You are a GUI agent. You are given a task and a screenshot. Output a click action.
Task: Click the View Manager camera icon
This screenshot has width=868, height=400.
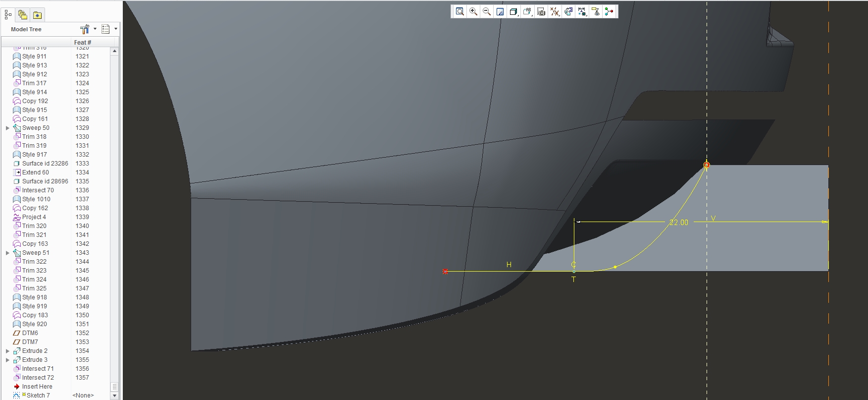pyautogui.click(x=541, y=12)
